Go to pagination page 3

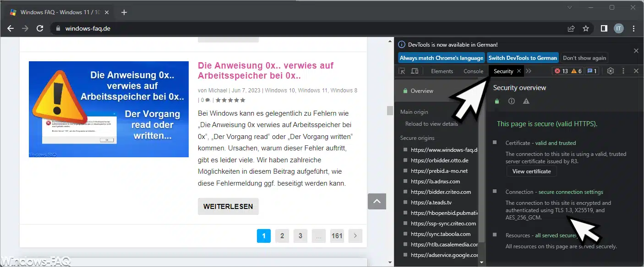point(300,236)
